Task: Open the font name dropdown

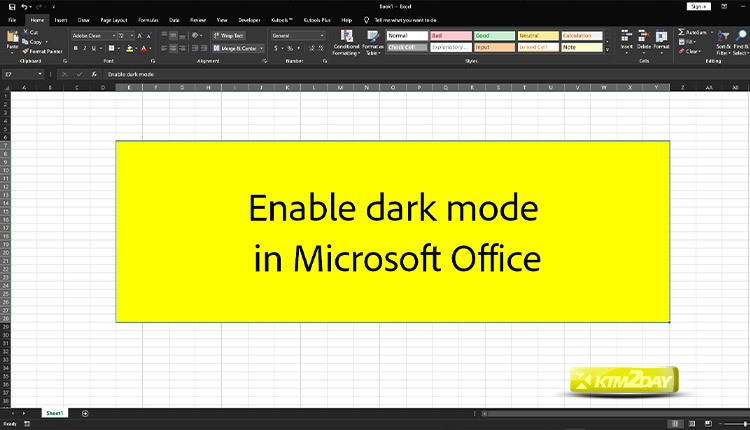Action: point(114,36)
